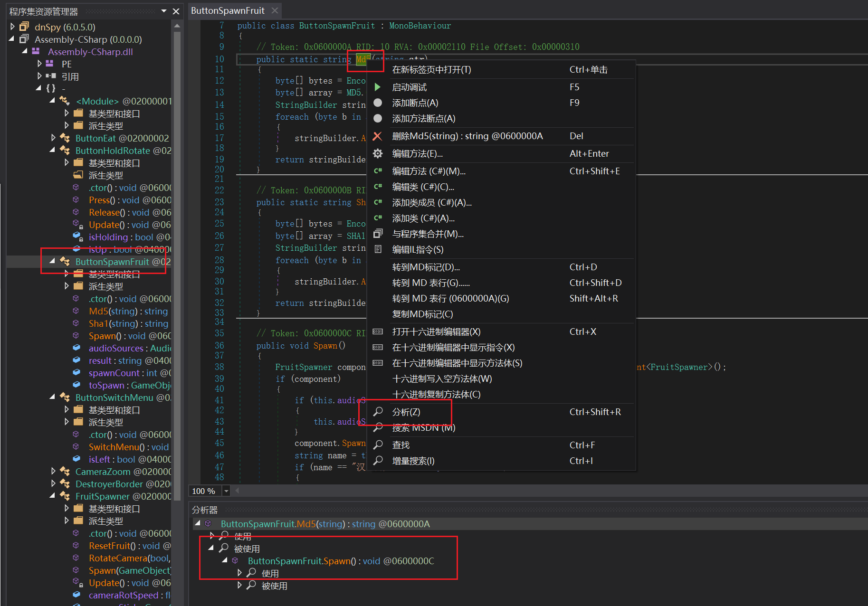Expand the ButtonEat class node
The width and height of the screenshot is (868, 606).
[x=53, y=138]
